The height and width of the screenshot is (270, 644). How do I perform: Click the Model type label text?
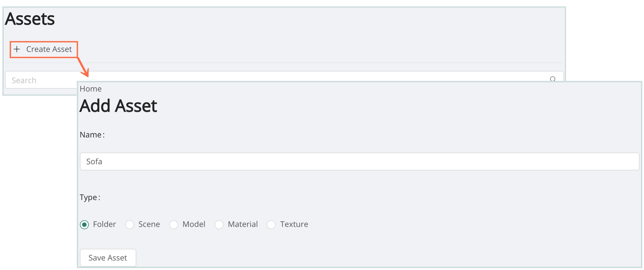(x=194, y=224)
